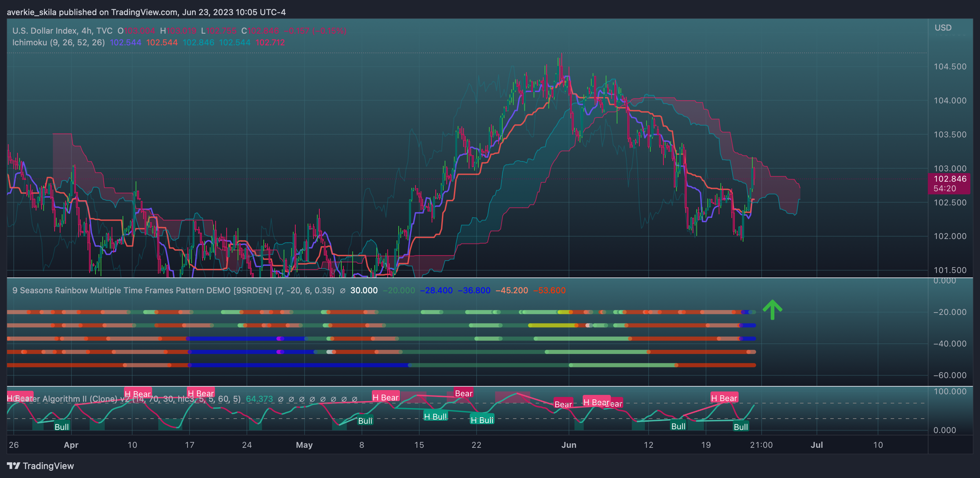Click the red Rainbow value −53.600
This screenshot has height=478, width=980.
(x=549, y=291)
